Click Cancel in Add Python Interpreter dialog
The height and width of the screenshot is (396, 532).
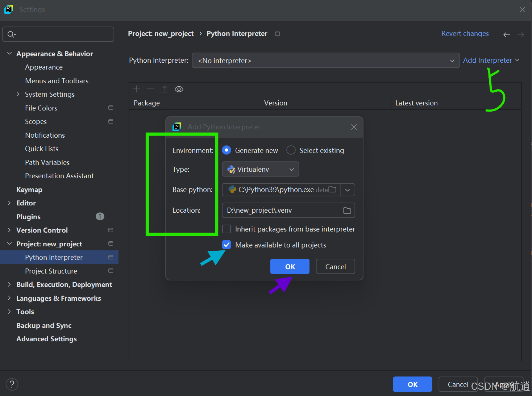click(x=336, y=266)
